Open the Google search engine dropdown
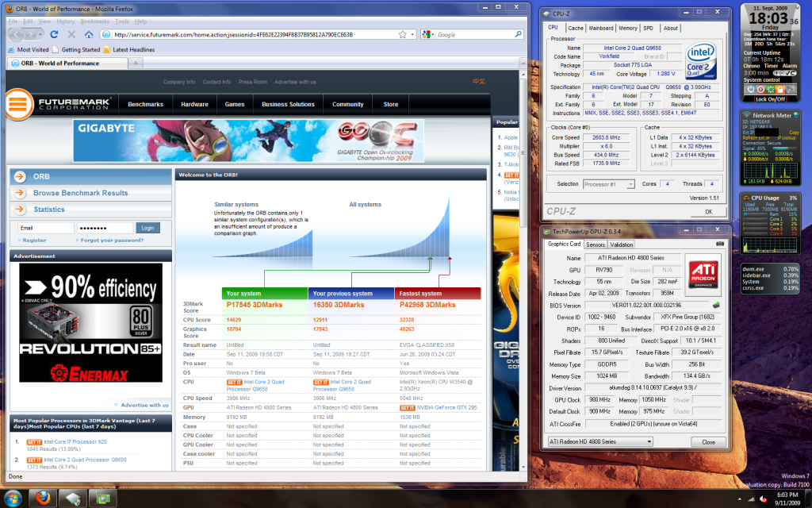The image size is (812, 508). [x=427, y=34]
